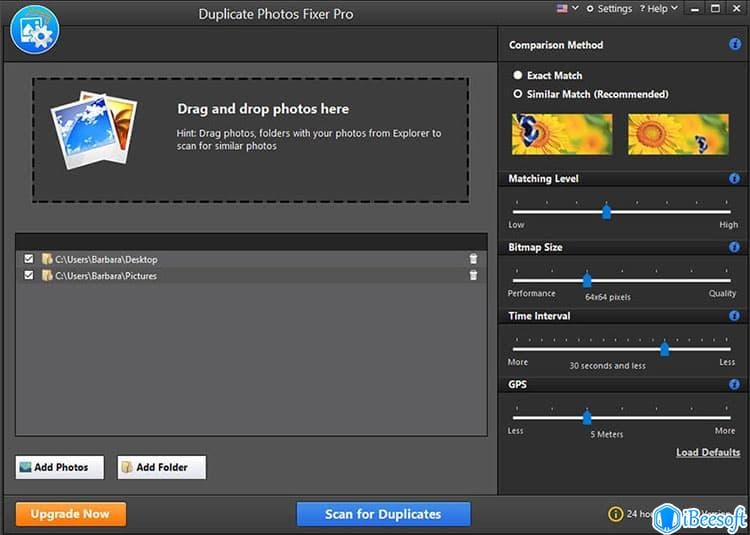The height and width of the screenshot is (535, 750).
Task: Adjust the Matching Level slider handle
Action: 607,211
